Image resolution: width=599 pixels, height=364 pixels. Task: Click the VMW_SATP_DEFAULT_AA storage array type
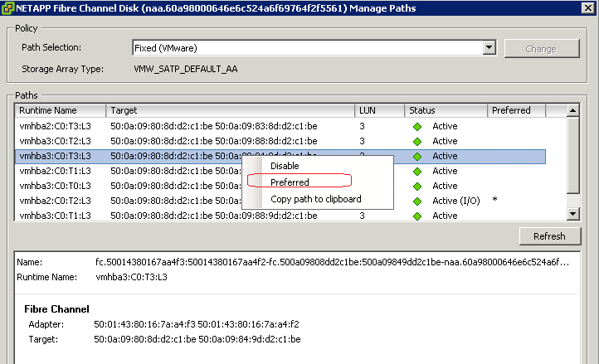click(x=186, y=69)
